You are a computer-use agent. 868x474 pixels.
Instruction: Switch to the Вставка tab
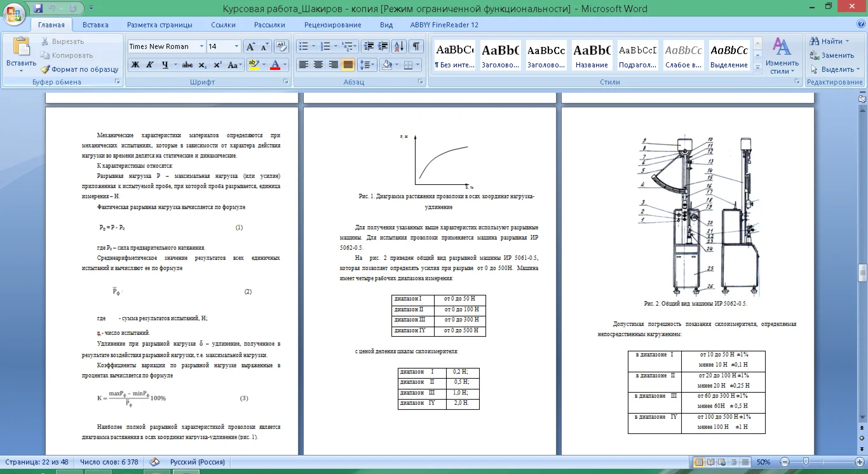point(95,25)
